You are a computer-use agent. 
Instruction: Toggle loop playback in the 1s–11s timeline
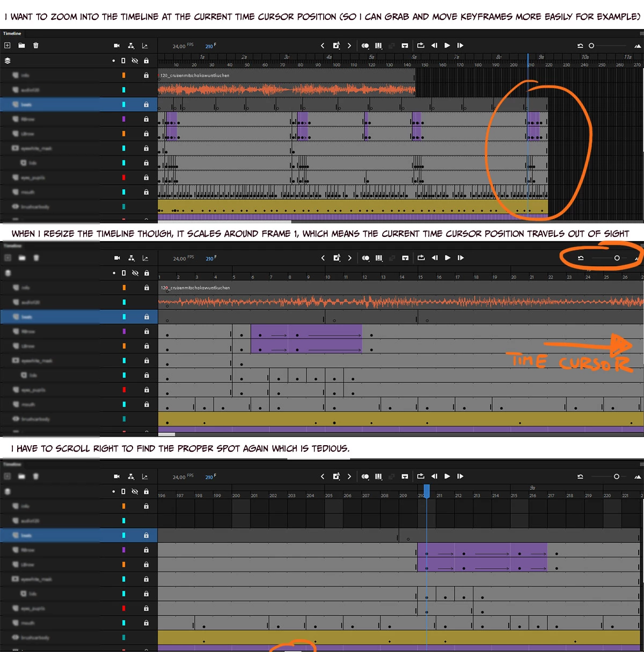tap(420, 46)
